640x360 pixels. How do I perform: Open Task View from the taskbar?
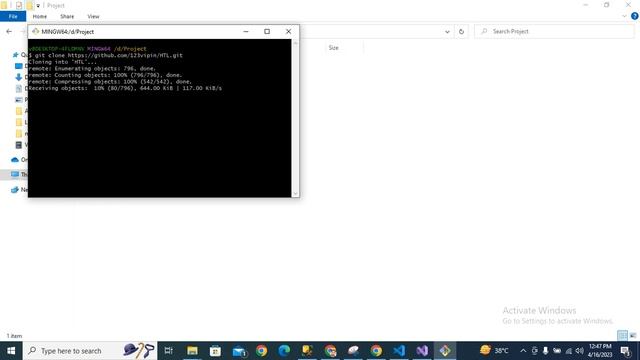pyautogui.click(x=168, y=351)
